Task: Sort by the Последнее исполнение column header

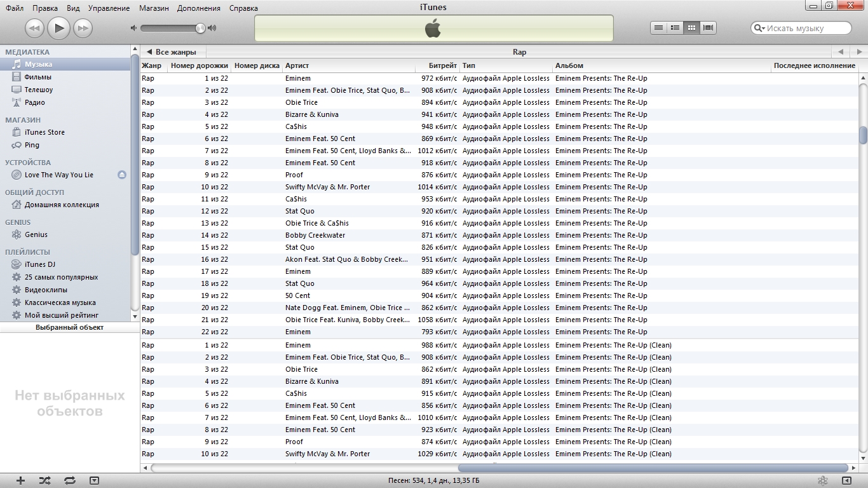Action: click(815, 65)
